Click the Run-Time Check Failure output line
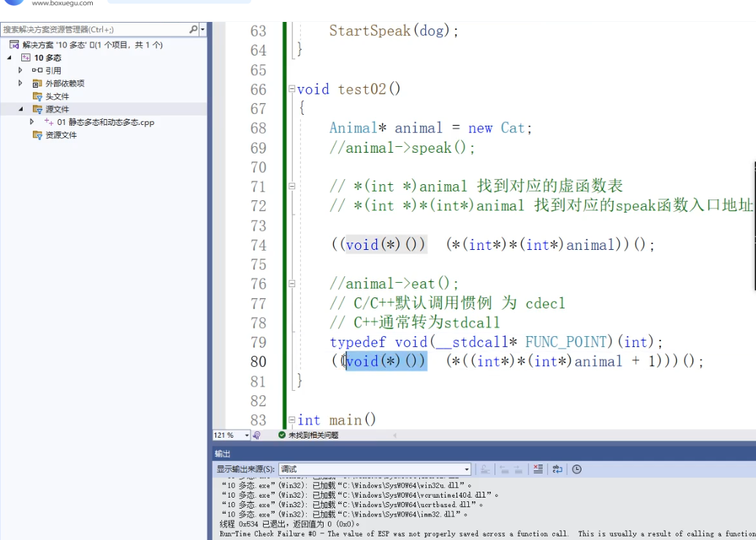756x540 pixels. pyautogui.click(x=487, y=533)
